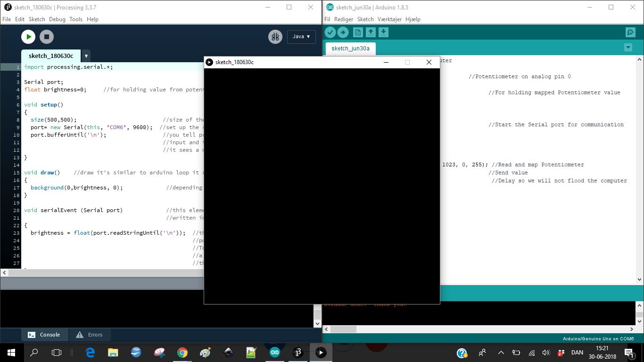The image size is (644, 362).
Task: Open the Windows Start menu
Action: tap(11, 353)
